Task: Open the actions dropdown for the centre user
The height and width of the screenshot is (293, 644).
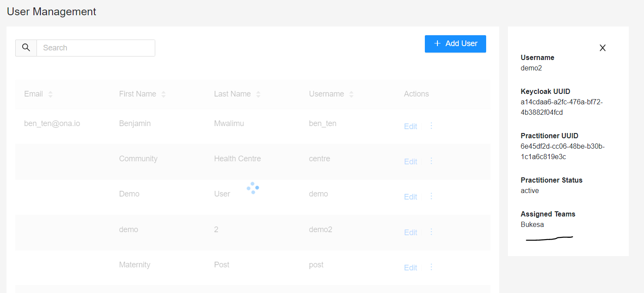Action: [431, 161]
